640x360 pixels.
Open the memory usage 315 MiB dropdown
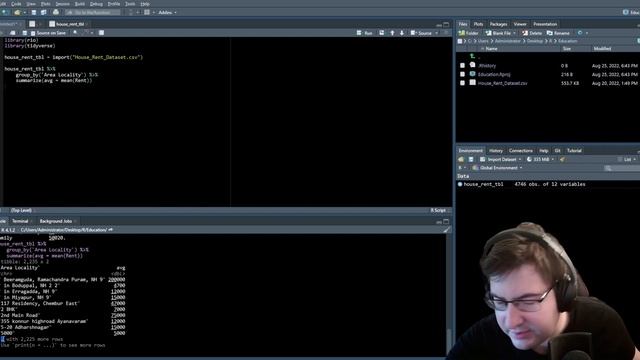click(540, 160)
